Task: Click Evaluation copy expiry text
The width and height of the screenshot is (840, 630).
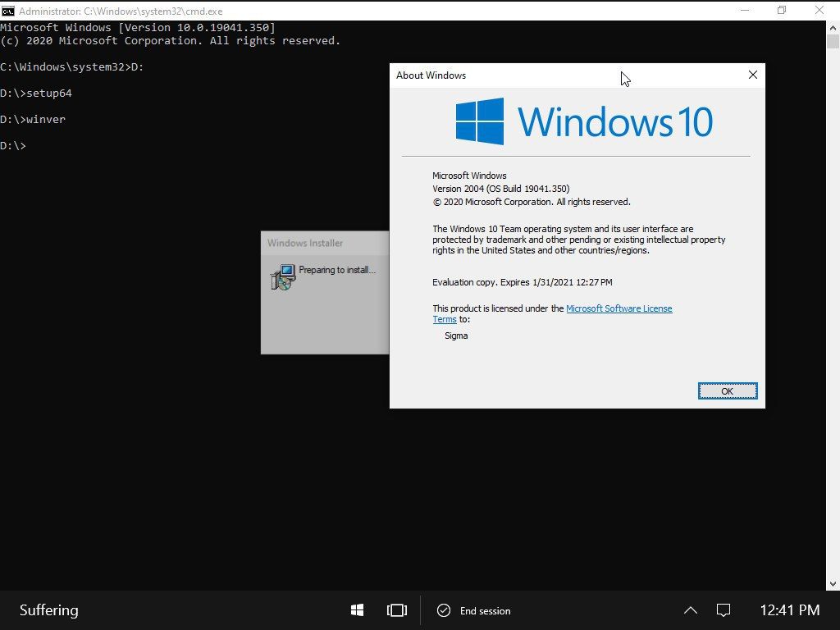Action: [x=523, y=282]
